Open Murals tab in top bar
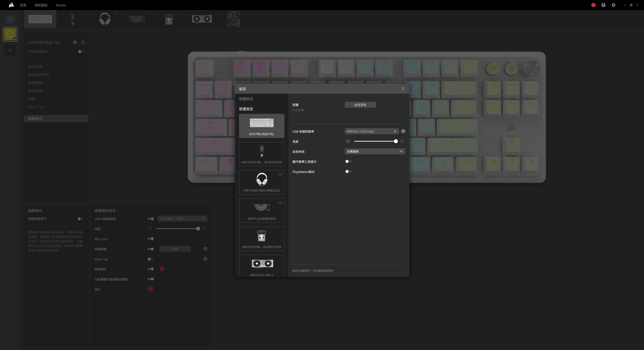The height and width of the screenshot is (350, 644). tap(61, 5)
